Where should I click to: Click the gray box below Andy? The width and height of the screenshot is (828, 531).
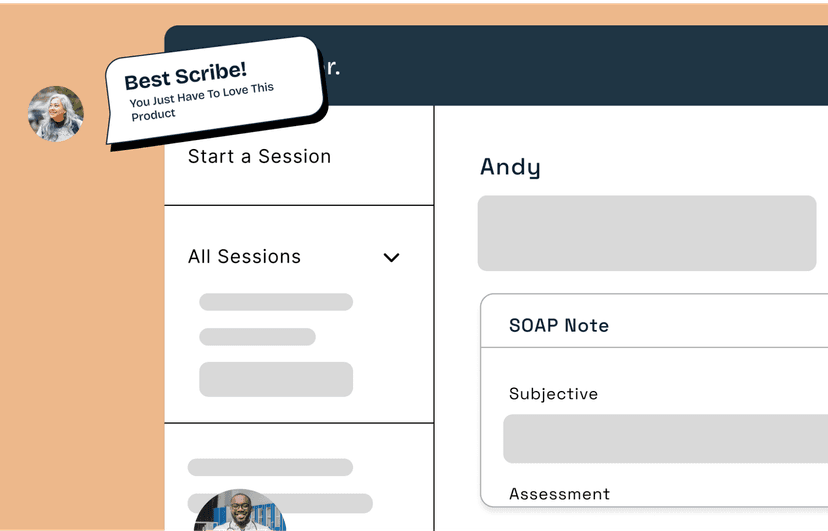click(x=646, y=233)
